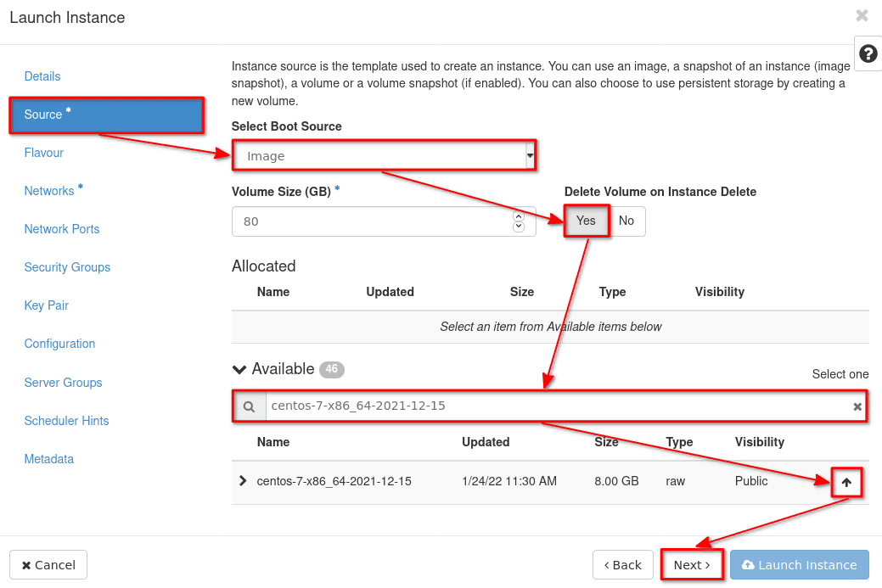Click the help question mark icon
The width and height of the screenshot is (882, 588).
pyautogui.click(x=868, y=54)
